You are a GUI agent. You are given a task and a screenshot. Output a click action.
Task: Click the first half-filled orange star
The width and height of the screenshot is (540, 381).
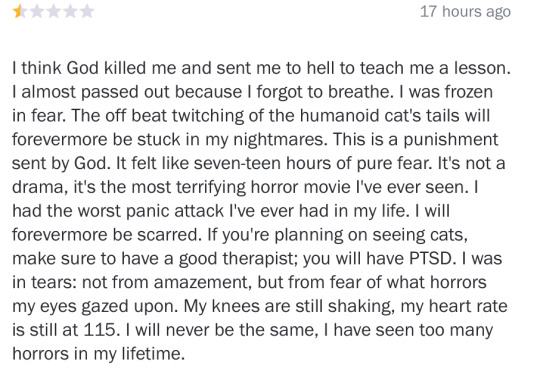(19, 11)
